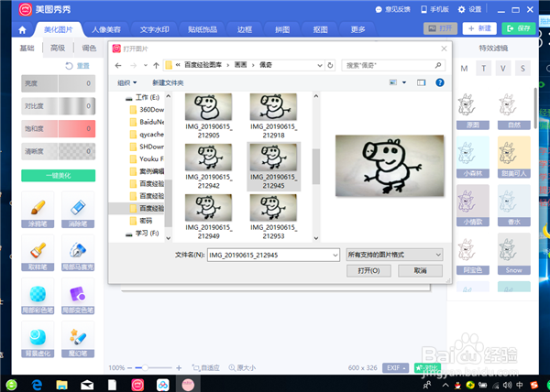The image size is (550, 392).
Task: Open File Explorer from taskbar
Action: pyautogui.click(x=61, y=385)
